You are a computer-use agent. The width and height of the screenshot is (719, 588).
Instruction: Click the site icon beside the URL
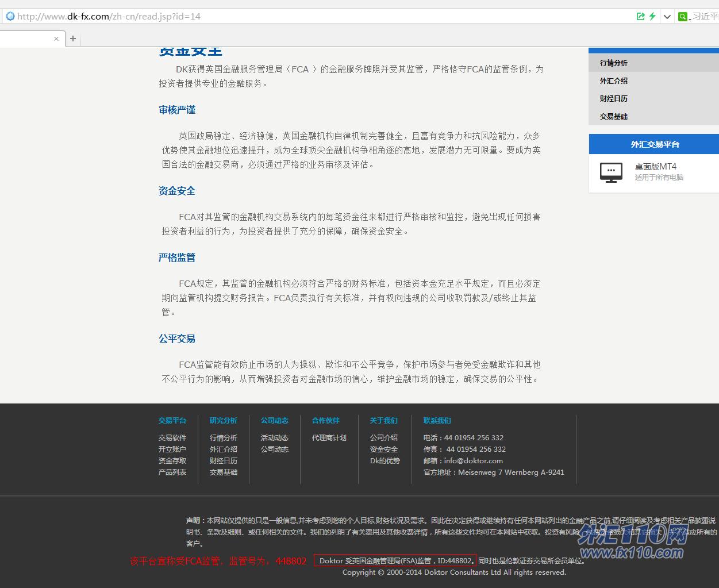pyautogui.click(x=10, y=16)
